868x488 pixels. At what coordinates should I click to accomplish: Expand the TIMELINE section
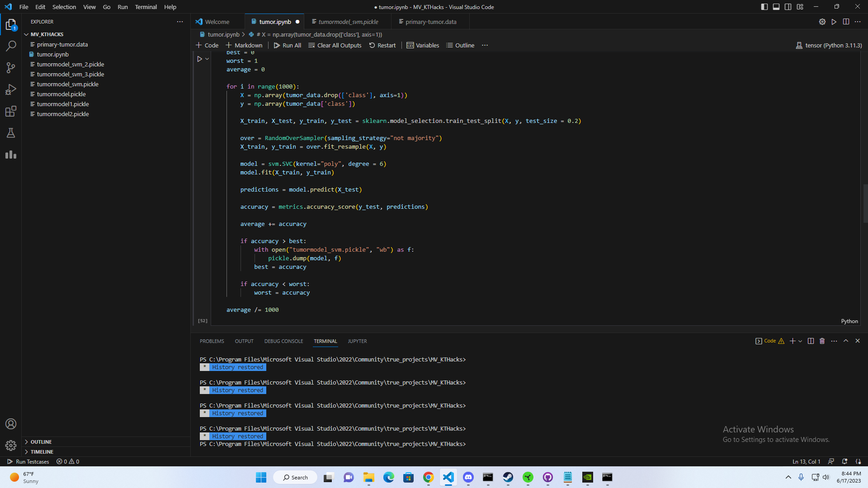[42, 452]
